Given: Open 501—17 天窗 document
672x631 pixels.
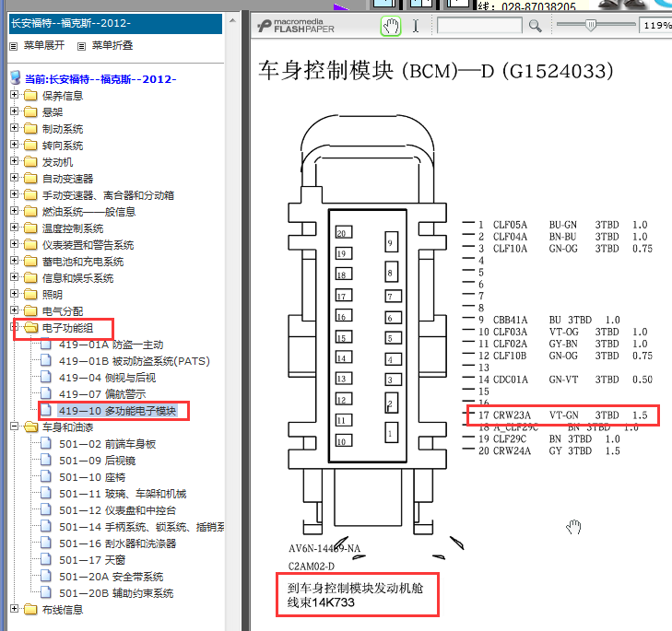Looking at the screenshot, I should point(92,560).
